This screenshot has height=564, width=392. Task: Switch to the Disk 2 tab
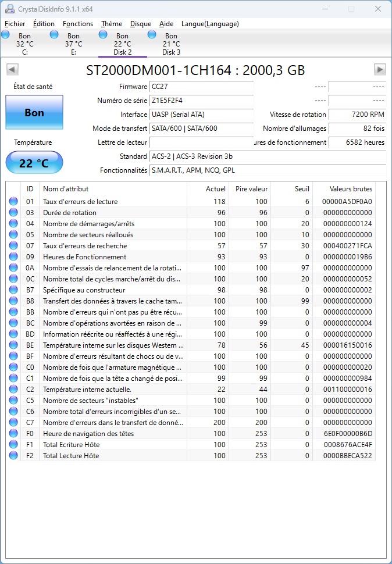point(122,44)
